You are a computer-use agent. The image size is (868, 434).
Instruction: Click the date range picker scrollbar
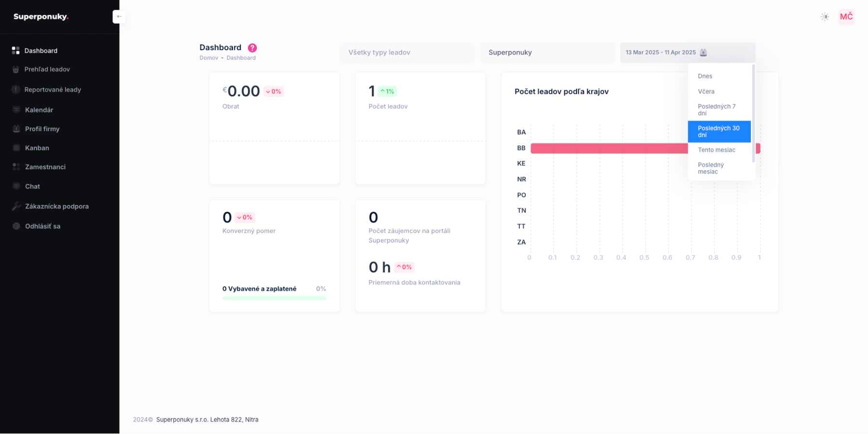click(753, 113)
